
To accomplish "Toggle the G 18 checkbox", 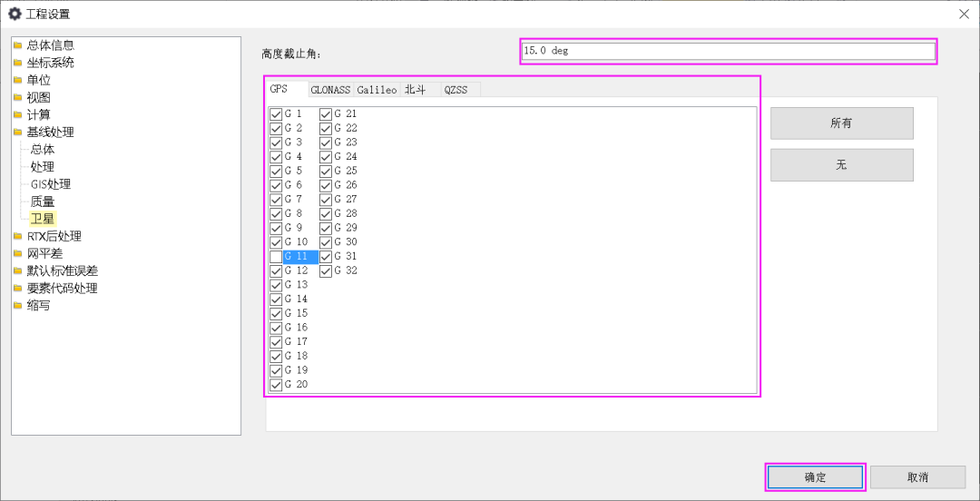I will coord(276,356).
